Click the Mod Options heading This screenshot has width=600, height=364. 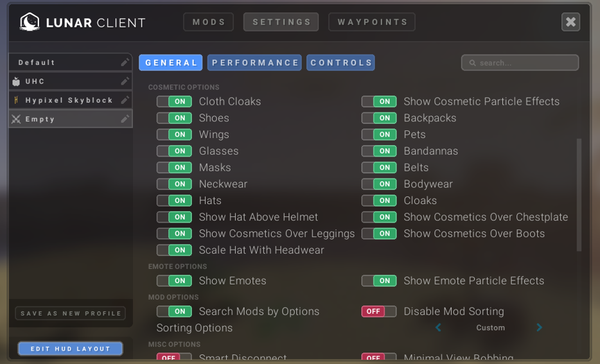pos(173,297)
